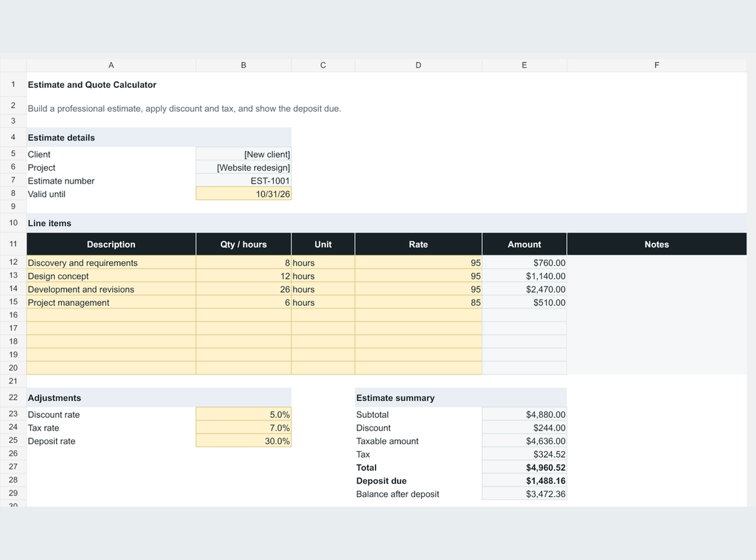Select column E header
Viewport: 756px width, 560px height.
tap(524, 65)
